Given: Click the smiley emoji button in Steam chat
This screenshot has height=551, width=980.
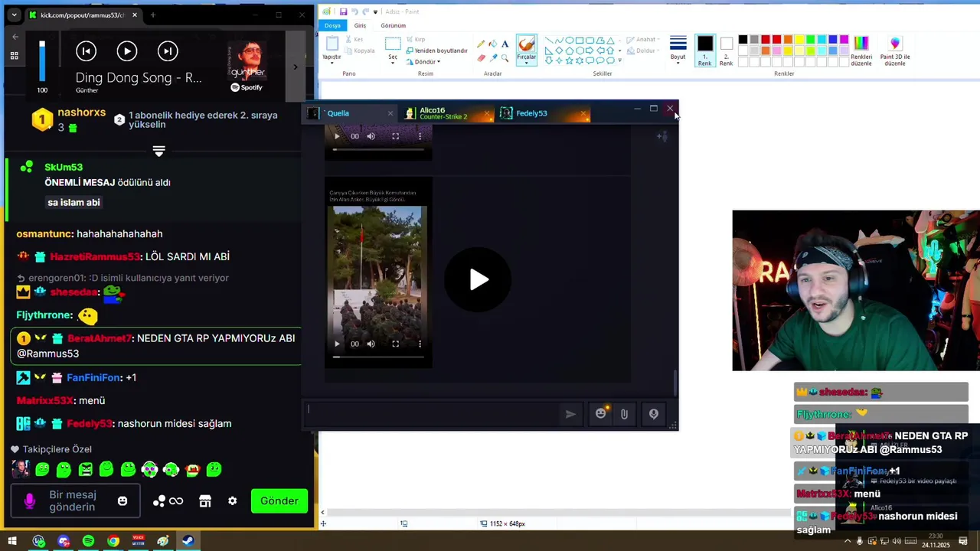Looking at the screenshot, I should pos(601,413).
